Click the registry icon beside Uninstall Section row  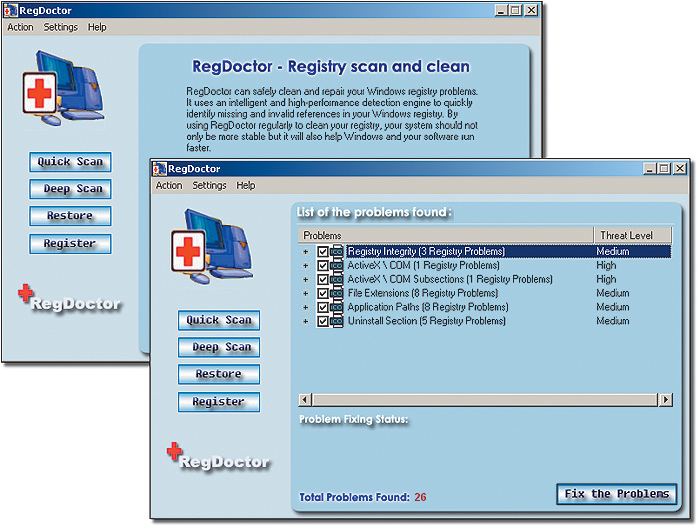337,321
